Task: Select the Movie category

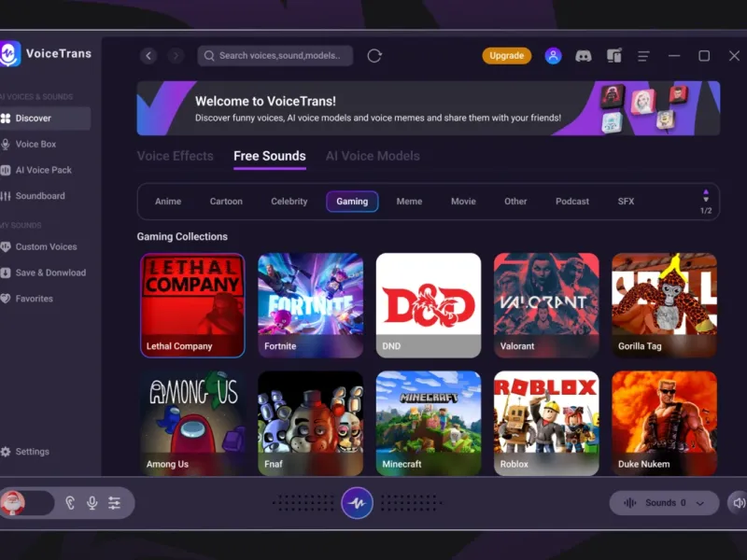Action: pyautogui.click(x=463, y=202)
